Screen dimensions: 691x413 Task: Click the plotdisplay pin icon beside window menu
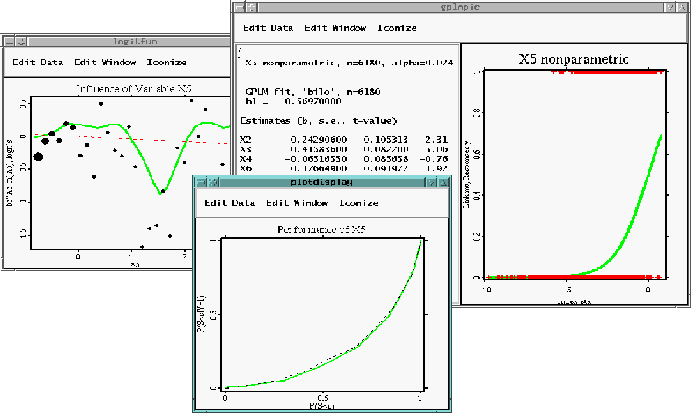tap(213, 182)
